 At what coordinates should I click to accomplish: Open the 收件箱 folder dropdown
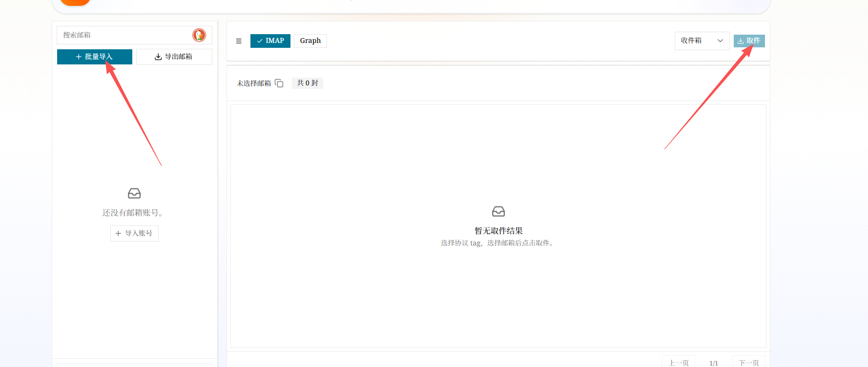click(x=702, y=41)
